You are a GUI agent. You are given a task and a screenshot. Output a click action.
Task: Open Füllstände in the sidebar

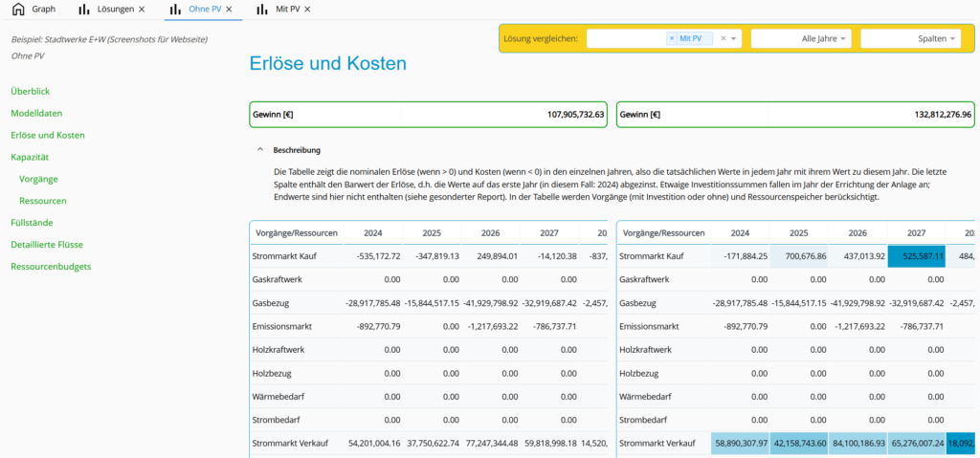click(32, 223)
